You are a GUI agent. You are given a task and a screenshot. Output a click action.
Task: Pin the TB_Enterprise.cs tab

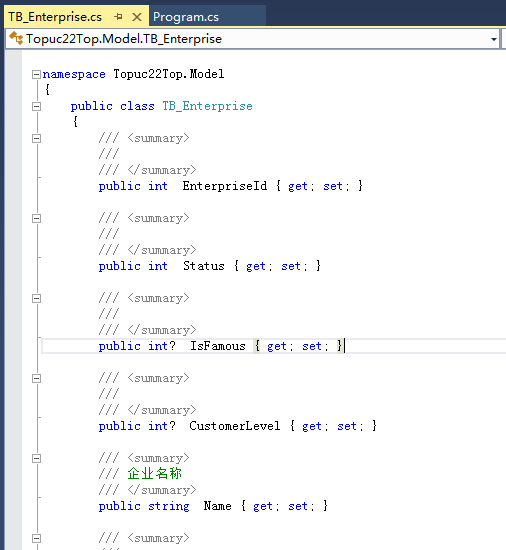tap(119, 16)
